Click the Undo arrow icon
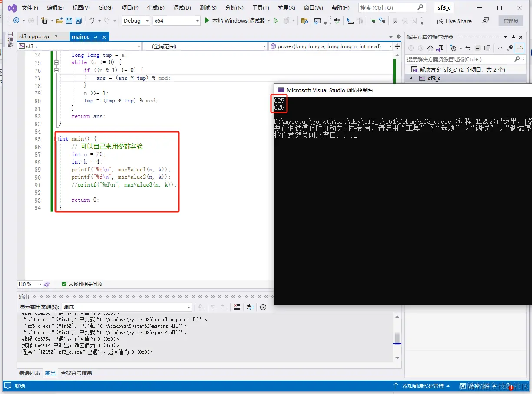The height and width of the screenshot is (394, 532). [x=91, y=20]
